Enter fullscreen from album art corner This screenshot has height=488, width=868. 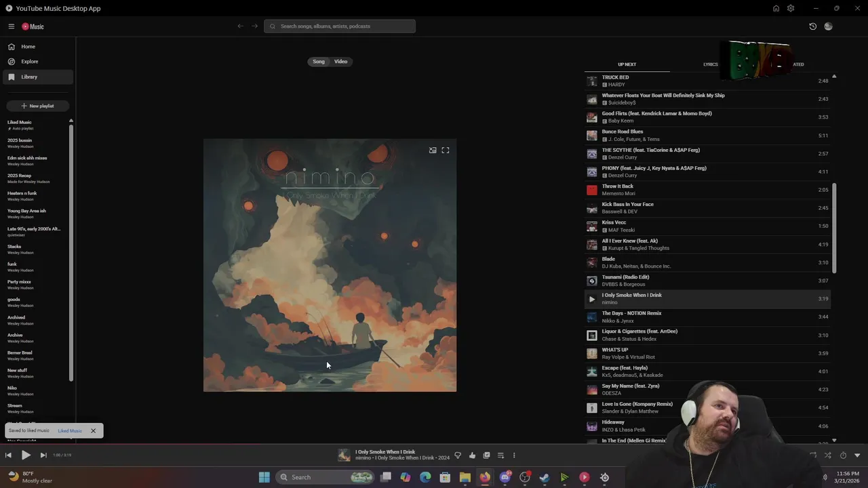coord(446,150)
